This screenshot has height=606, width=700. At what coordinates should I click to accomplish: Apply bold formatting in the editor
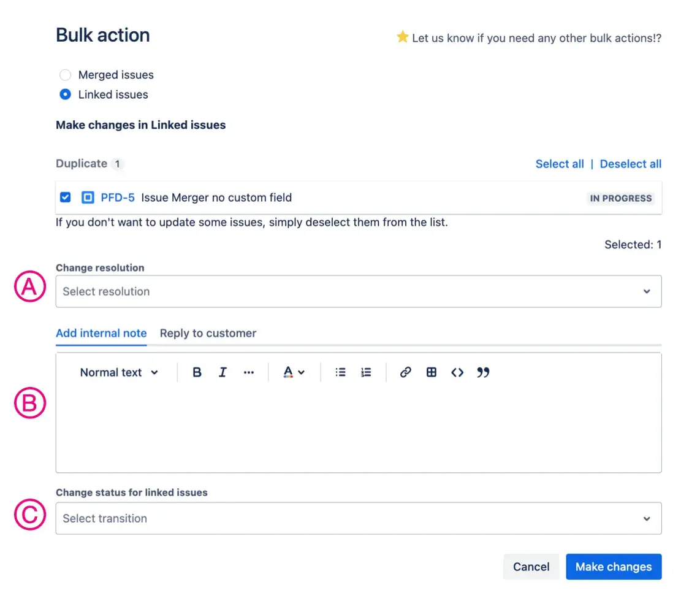pos(197,372)
